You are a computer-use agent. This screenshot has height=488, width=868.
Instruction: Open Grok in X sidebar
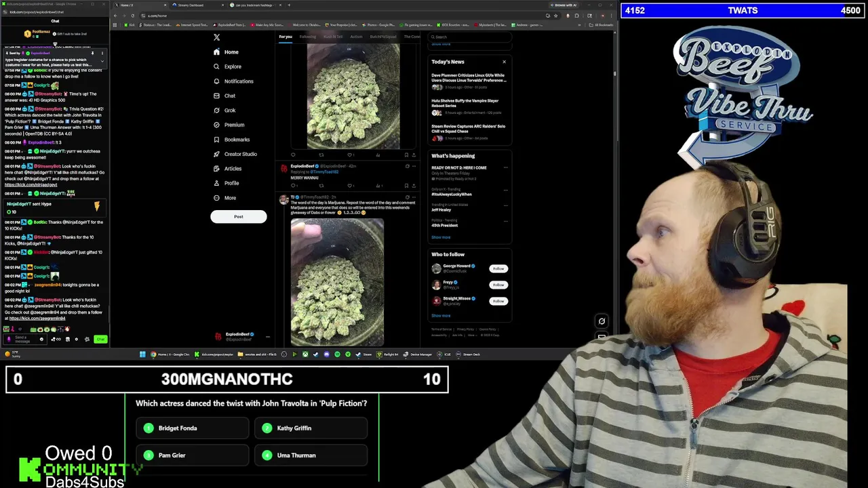pyautogui.click(x=224, y=110)
